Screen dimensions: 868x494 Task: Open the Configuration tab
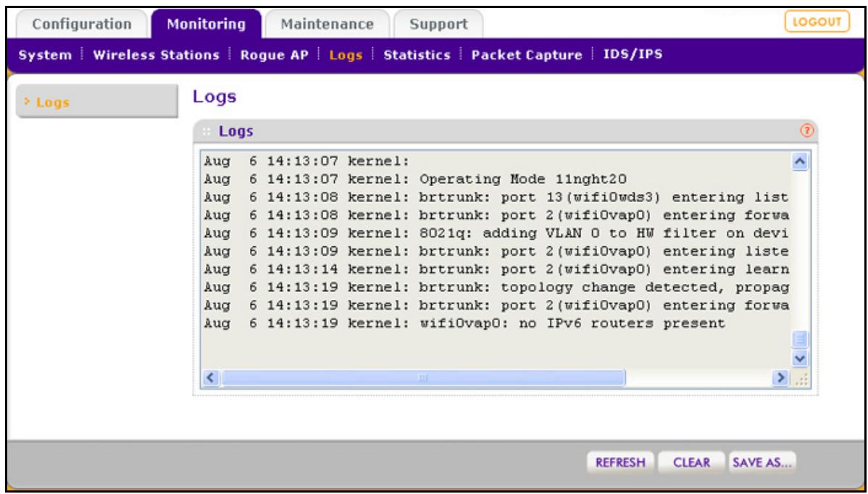[82, 25]
